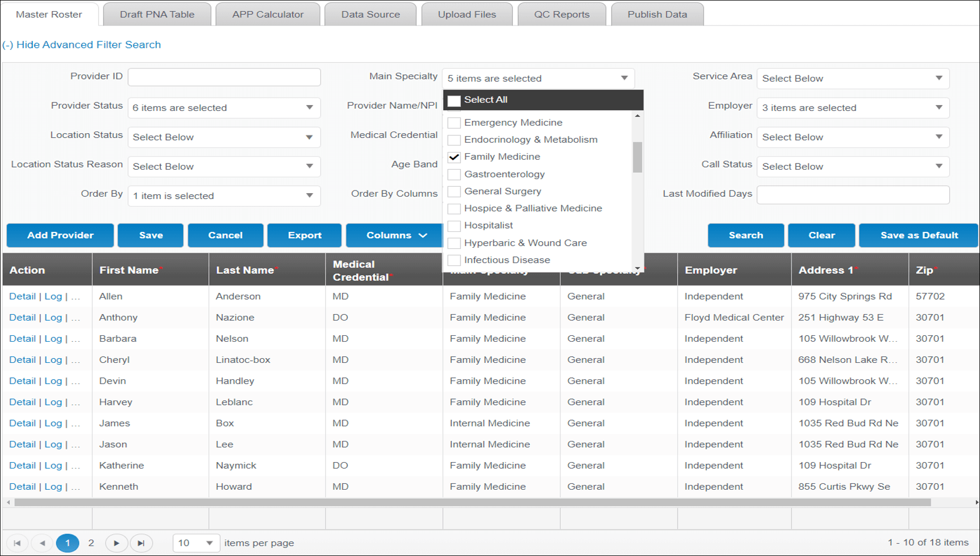Switch to Publish Data tab
The height and width of the screenshot is (556, 980).
[657, 14]
